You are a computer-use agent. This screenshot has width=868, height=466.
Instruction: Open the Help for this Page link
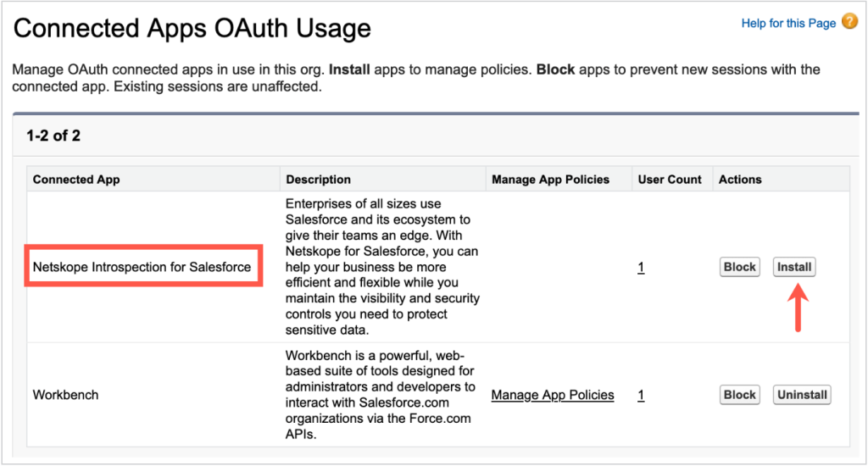tap(788, 23)
